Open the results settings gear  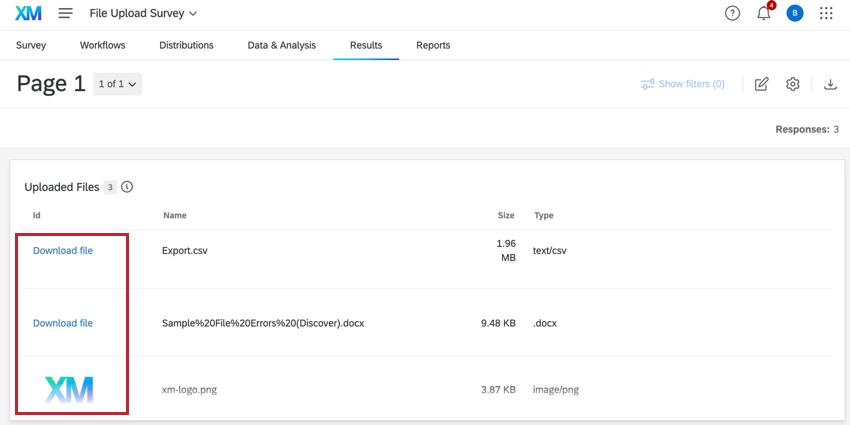[793, 84]
